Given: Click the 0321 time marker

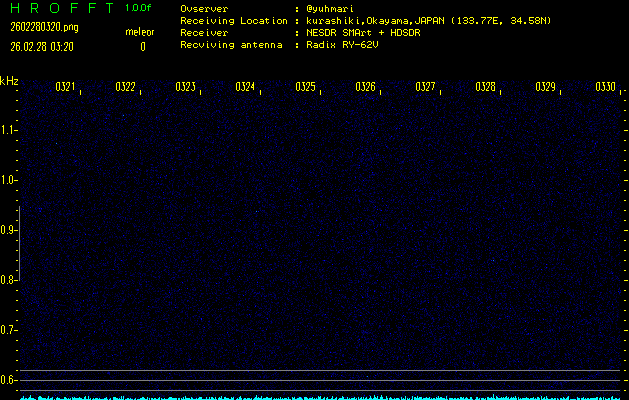Looking at the screenshot, I should pos(65,87).
